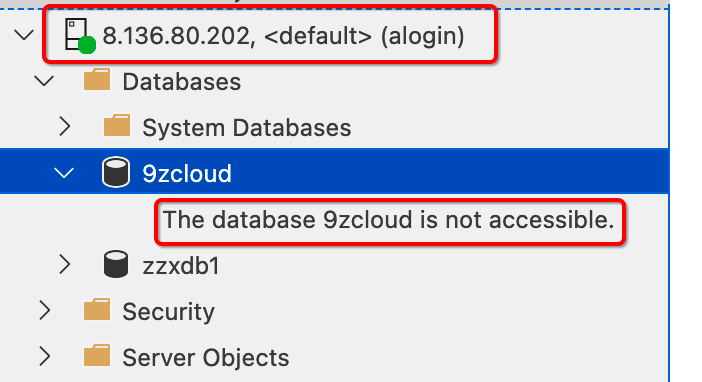Expand the zzxdb1 database chevron

(65, 265)
